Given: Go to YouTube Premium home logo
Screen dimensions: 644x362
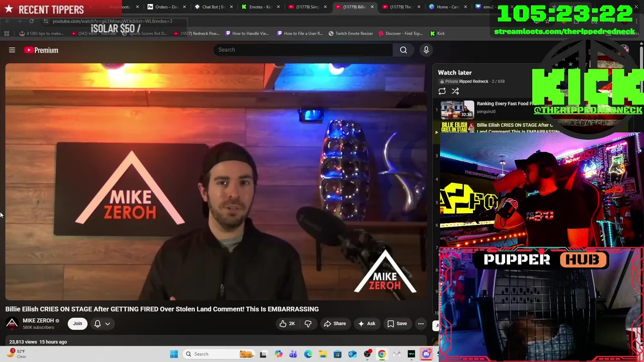Looking at the screenshot, I should [x=41, y=50].
